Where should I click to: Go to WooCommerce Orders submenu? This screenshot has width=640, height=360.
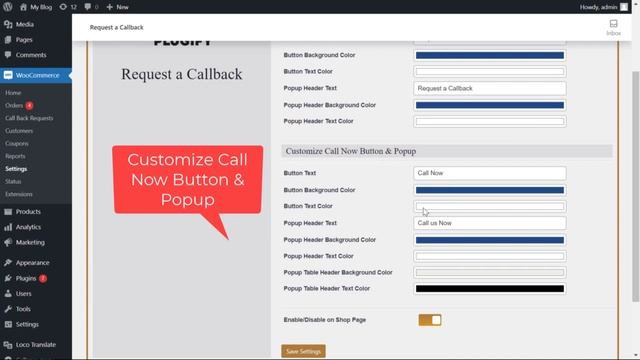[14, 105]
